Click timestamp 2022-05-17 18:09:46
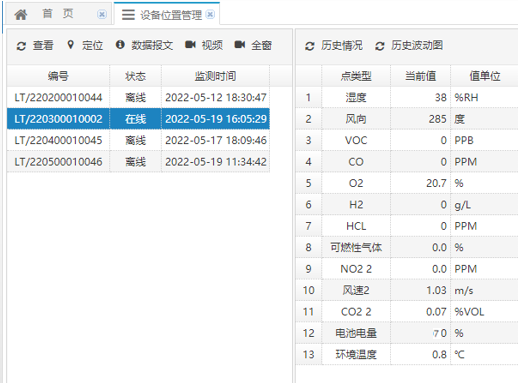 216,140
